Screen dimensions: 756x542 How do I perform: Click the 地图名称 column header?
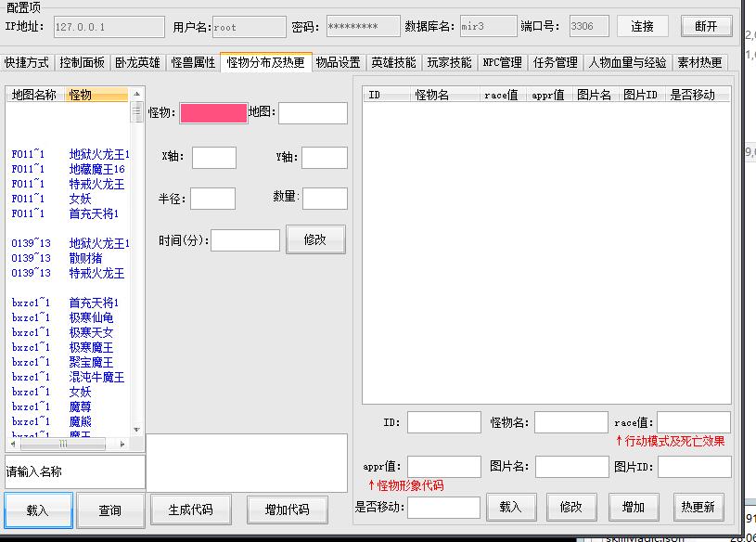pyautogui.click(x=33, y=95)
